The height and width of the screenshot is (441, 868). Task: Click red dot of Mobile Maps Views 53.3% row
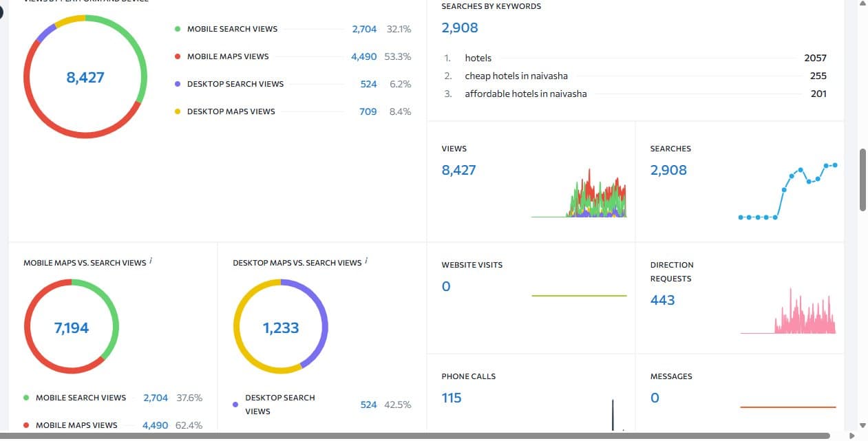[178, 56]
